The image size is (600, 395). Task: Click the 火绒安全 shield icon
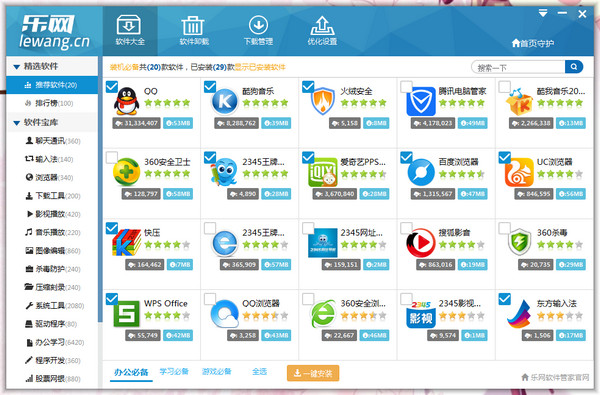(x=323, y=101)
